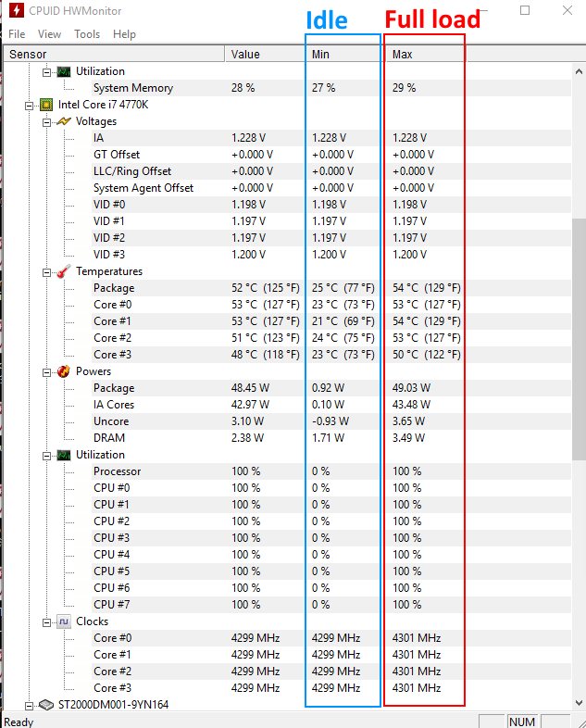Open the Tools menu
This screenshot has width=586, height=728.
pos(87,34)
